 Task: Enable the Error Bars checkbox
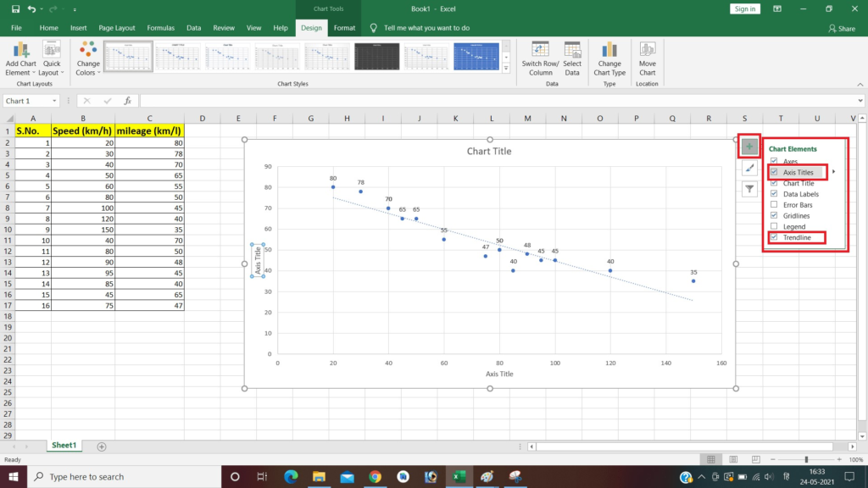tap(774, 205)
